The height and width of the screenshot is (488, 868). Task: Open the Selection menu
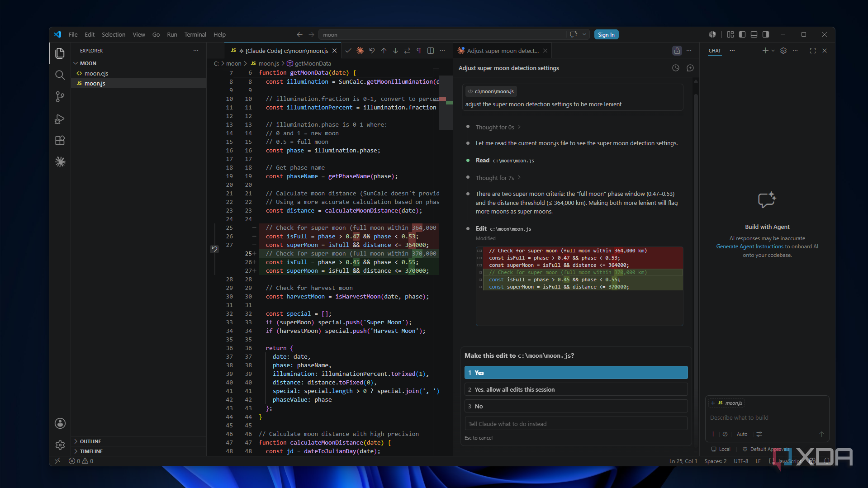(114, 34)
